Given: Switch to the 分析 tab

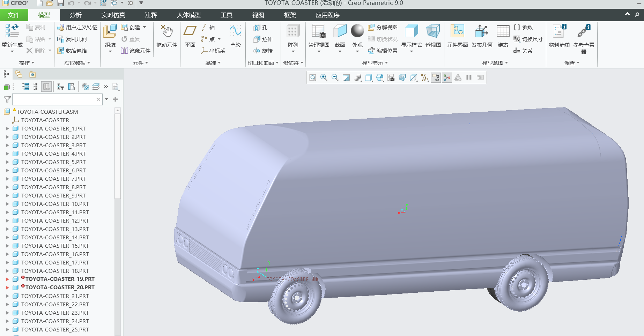Looking at the screenshot, I should tap(76, 15).
